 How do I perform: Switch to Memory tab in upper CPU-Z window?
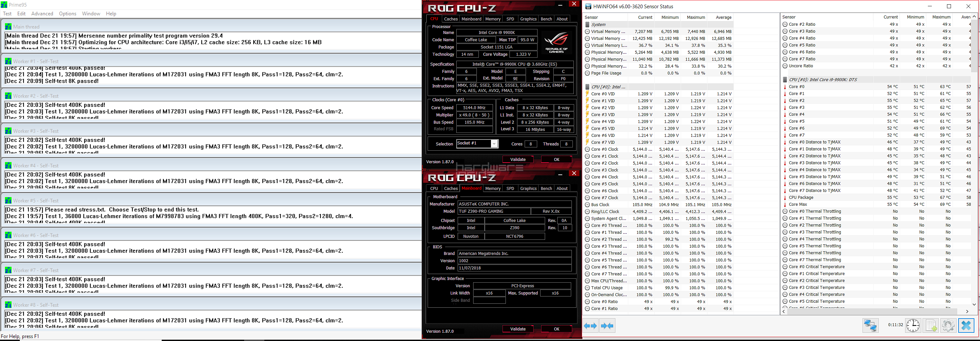(493, 19)
